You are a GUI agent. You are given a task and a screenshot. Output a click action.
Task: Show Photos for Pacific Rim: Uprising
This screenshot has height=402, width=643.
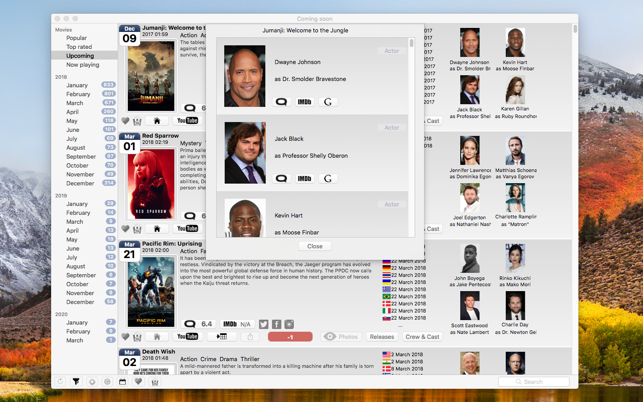tap(341, 337)
